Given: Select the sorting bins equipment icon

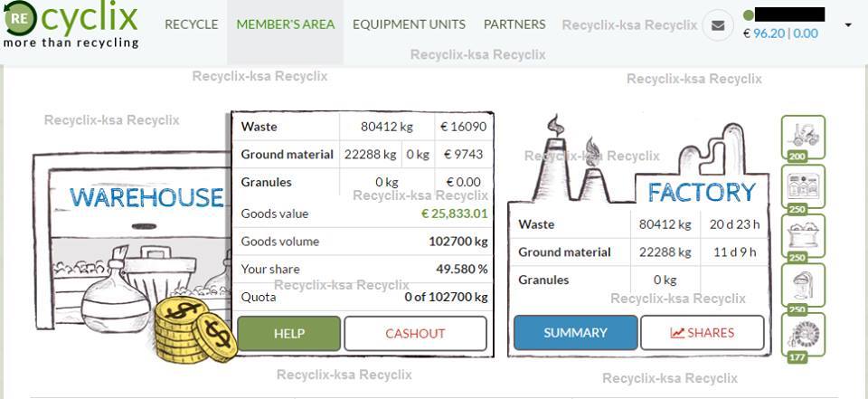Looking at the screenshot, I should pos(803,188).
